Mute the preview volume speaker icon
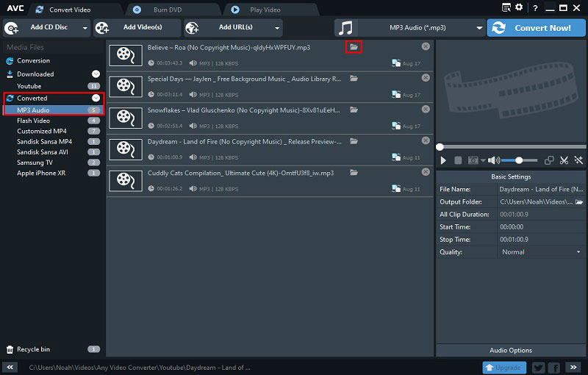 click(x=493, y=160)
